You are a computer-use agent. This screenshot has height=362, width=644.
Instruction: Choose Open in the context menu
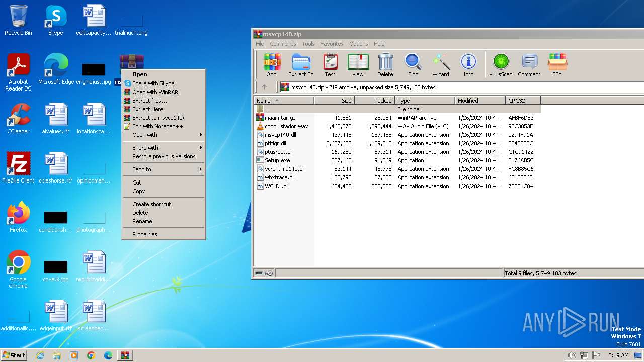[164, 74]
